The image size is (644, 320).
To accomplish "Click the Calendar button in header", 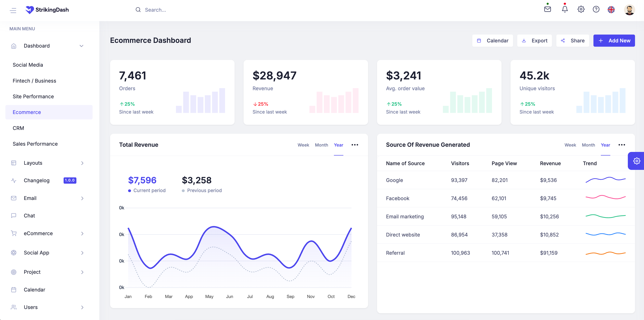I will click(493, 40).
